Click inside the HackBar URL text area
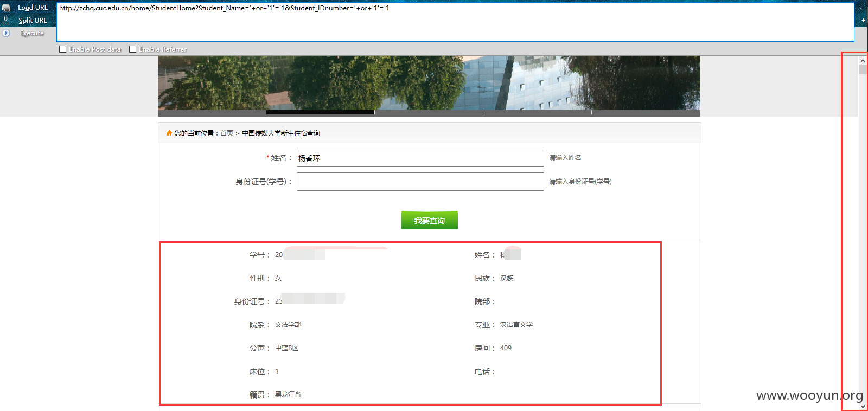Viewport: 868px width, 411px height. tap(455, 22)
